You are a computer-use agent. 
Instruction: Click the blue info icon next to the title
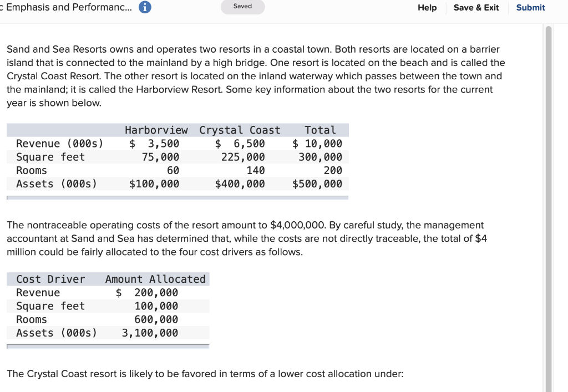coord(145,8)
